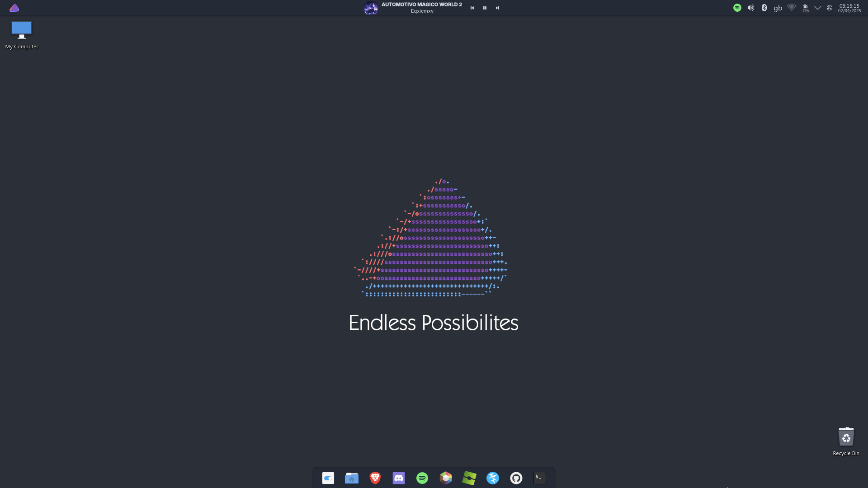Switch keyboard layout from gb
868x488 pixels.
click(778, 8)
